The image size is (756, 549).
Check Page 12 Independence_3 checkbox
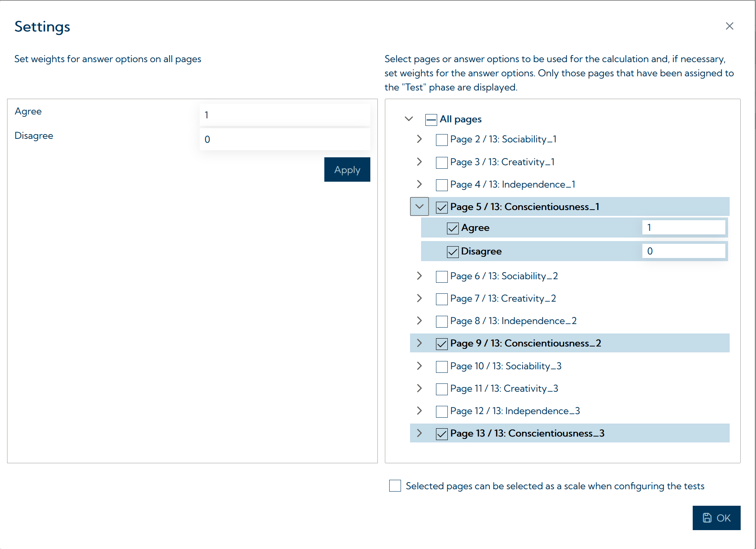coord(441,411)
